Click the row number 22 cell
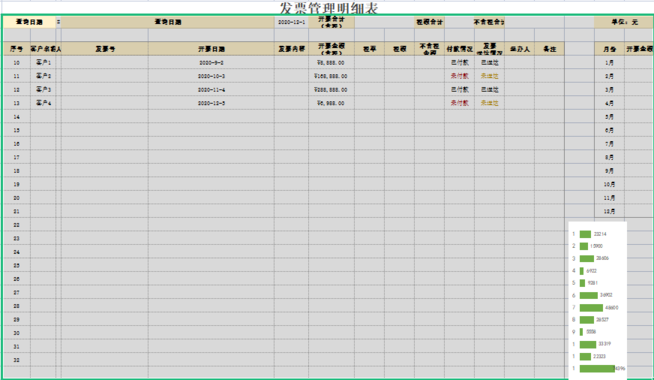 click(17, 225)
